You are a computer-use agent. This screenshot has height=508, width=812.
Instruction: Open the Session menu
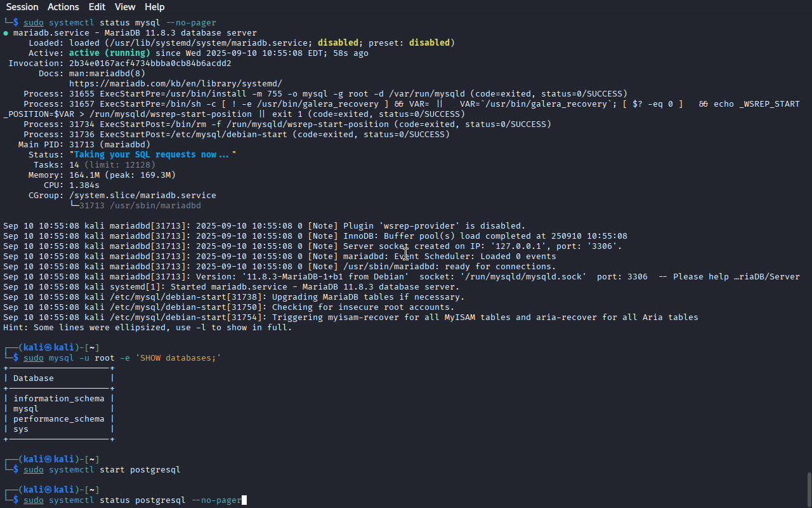[22, 7]
